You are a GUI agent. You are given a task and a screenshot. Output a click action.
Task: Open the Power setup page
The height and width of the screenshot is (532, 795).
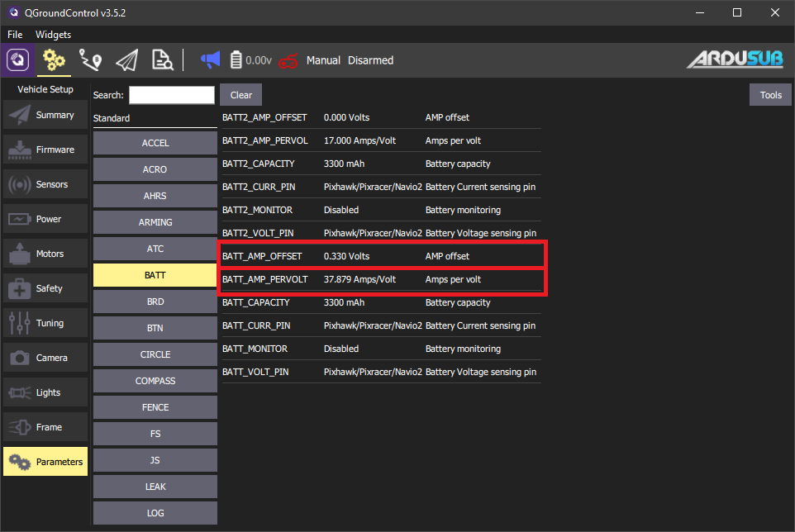(45, 219)
